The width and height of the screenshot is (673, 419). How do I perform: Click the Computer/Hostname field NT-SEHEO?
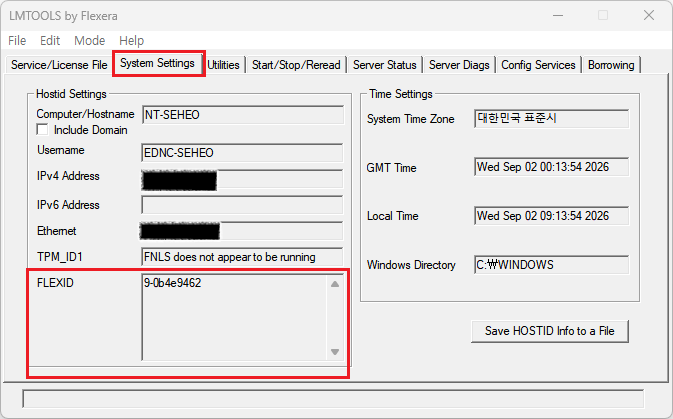point(243,115)
